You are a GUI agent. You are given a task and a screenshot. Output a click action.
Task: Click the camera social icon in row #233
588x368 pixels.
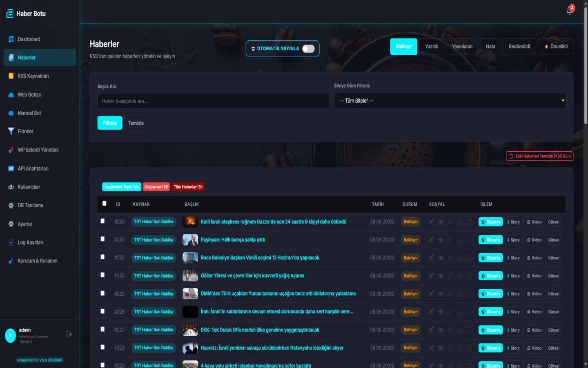(459, 222)
